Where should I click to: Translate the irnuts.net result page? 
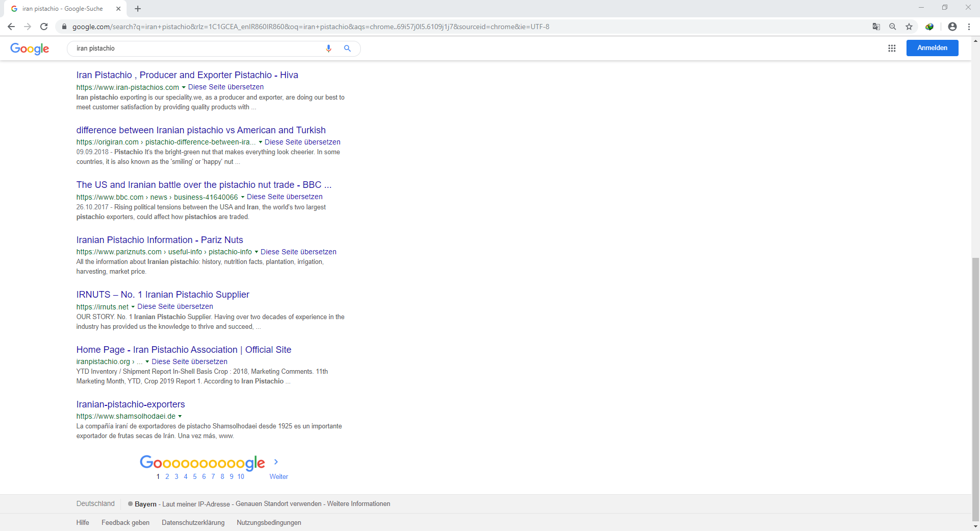(x=175, y=307)
